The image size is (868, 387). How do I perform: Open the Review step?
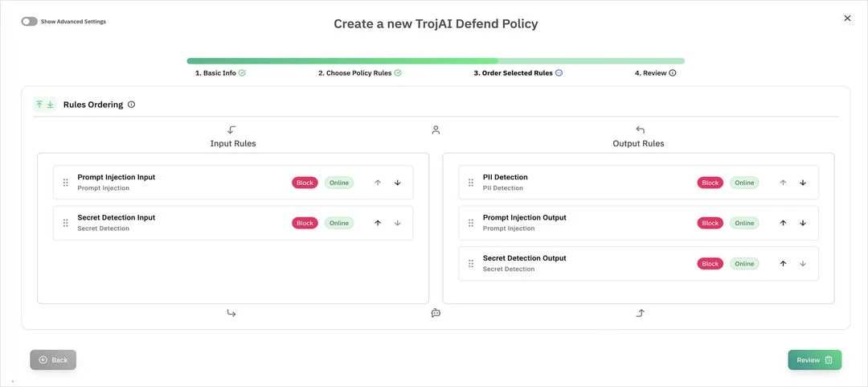[814, 360]
